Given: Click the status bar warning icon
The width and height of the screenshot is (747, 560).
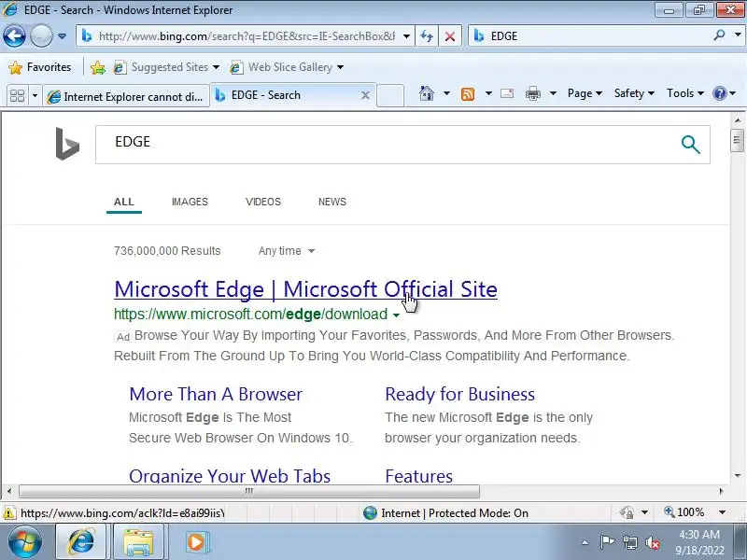Looking at the screenshot, I should [x=9, y=513].
